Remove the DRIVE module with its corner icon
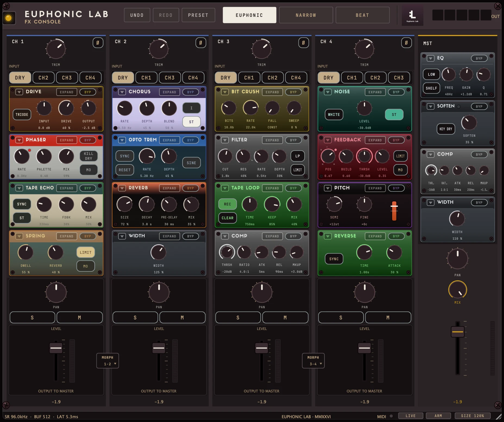 [x=100, y=89]
